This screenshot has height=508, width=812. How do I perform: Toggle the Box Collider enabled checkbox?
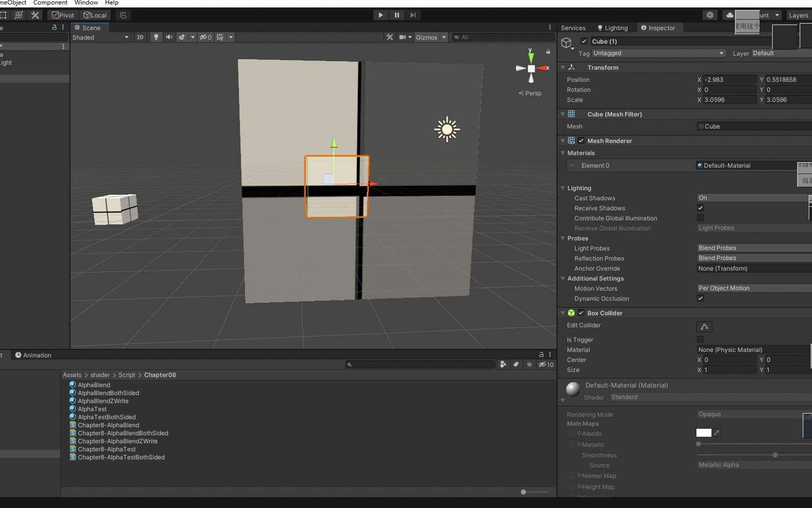point(581,313)
